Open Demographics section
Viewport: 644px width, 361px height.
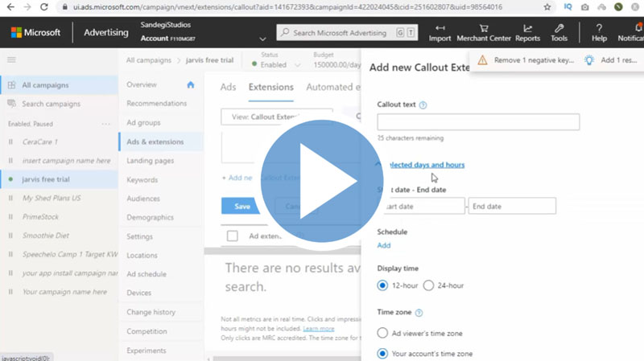[150, 217]
